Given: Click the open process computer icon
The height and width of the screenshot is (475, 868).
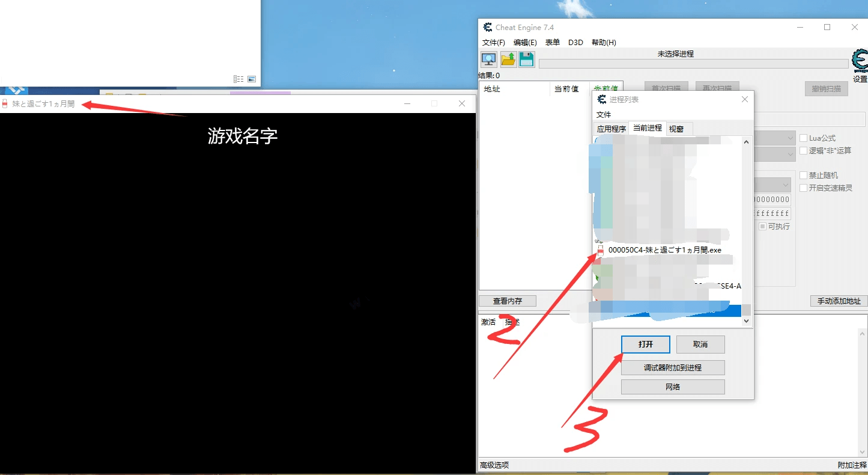Looking at the screenshot, I should click(489, 59).
